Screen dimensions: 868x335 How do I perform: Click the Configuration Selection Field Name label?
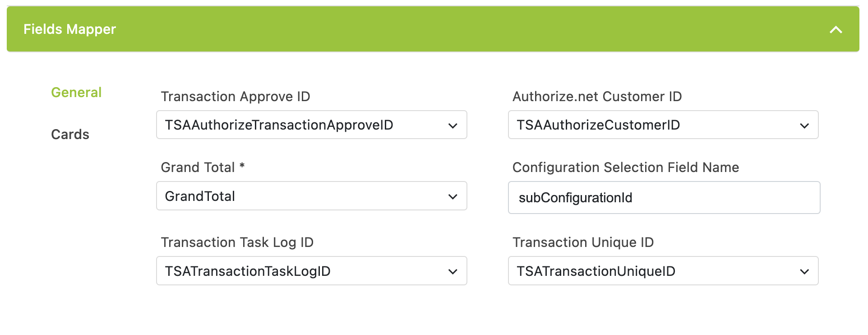point(626,167)
